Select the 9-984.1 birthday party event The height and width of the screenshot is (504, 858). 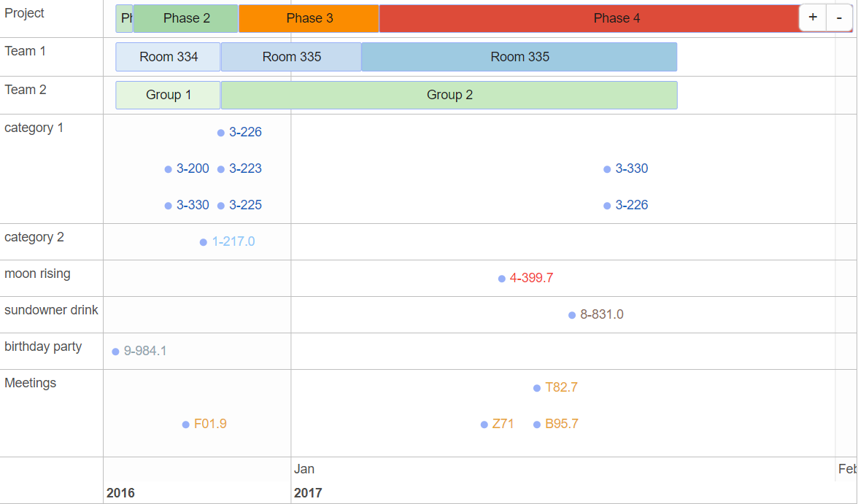(x=144, y=351)
